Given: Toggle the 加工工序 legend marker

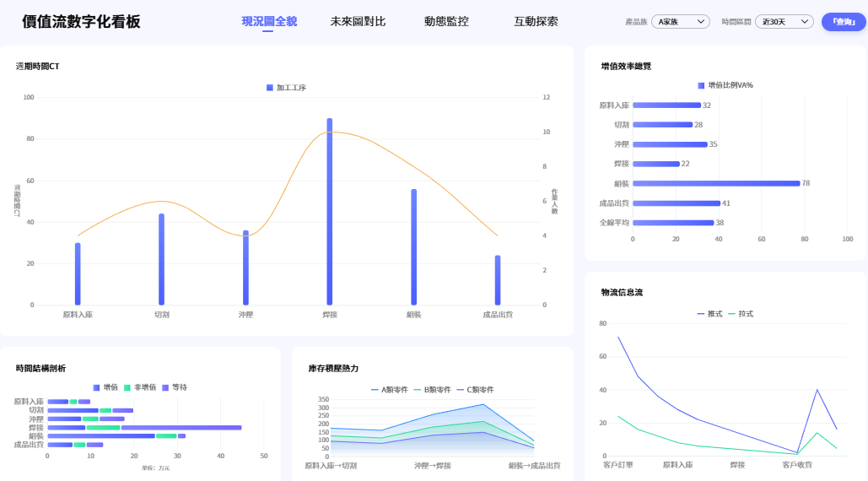Looking at the screenshot, I should coord(270,88).
